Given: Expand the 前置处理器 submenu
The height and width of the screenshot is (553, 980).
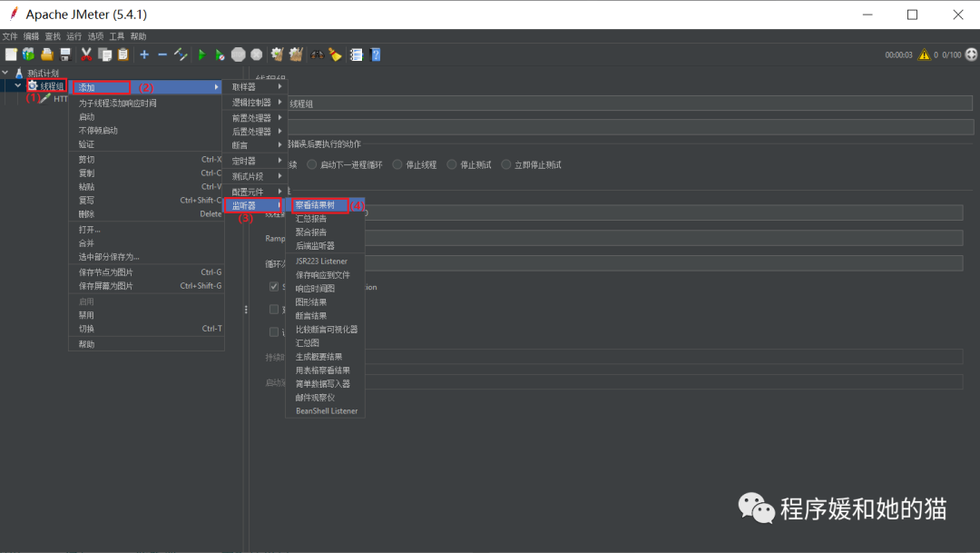Looking at the screenshot, I should click(255, 118).
